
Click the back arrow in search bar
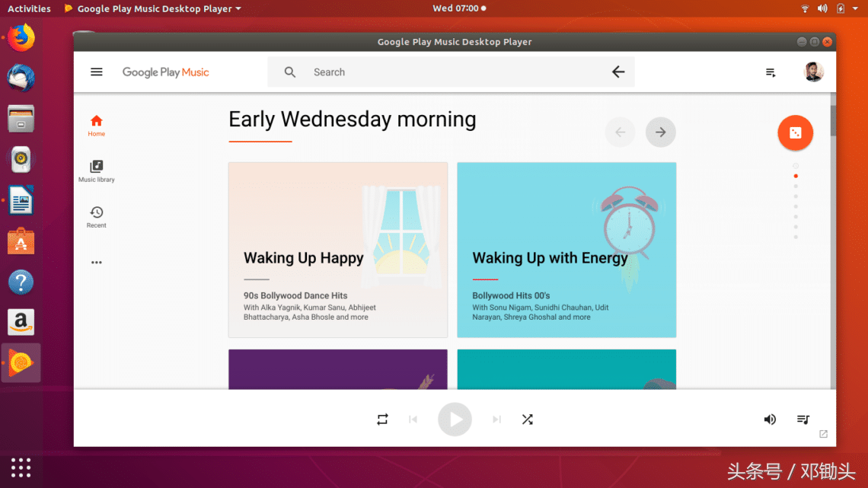click(x=617, y=72)
